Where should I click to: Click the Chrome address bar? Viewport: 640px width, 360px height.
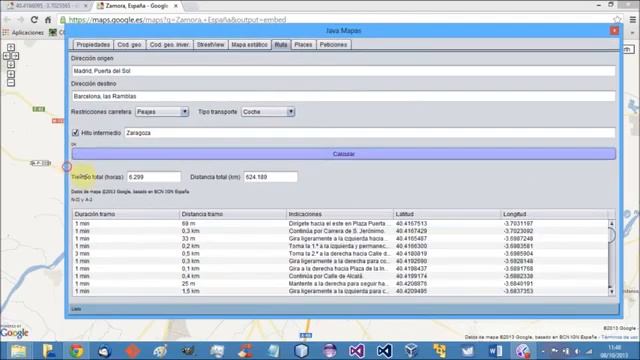(335, 20)
